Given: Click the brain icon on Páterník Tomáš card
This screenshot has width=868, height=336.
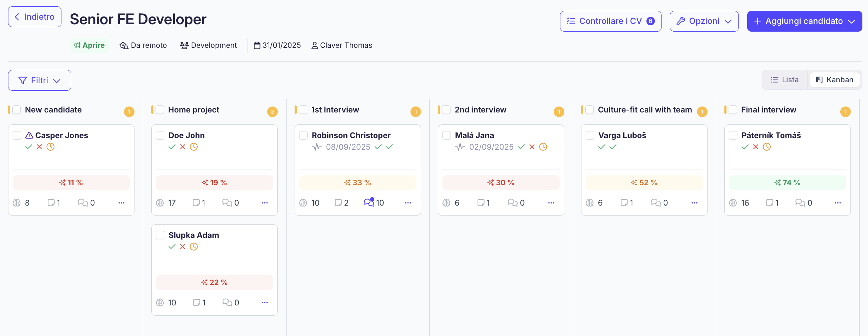Looking at the screenshot, I should [733, 203].
